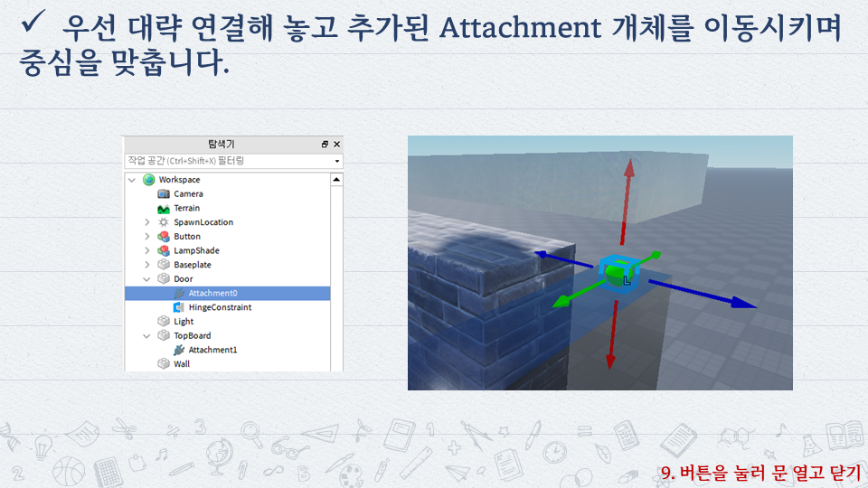Open the explorer filter dropdown arrow
868x488 pixels.
[x=336, y=161]
